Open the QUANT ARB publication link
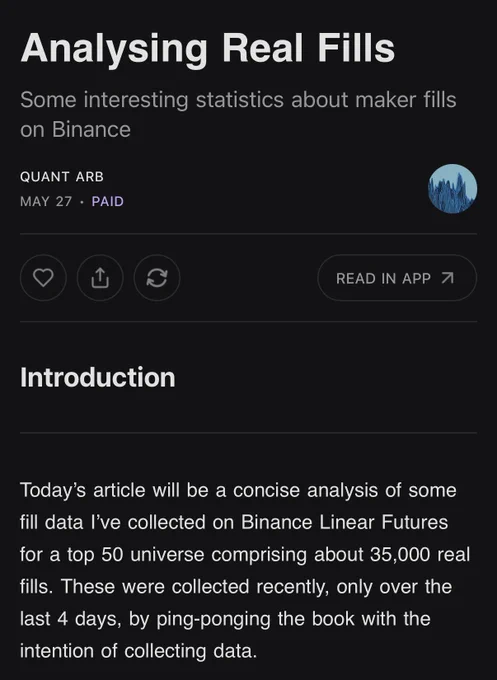This screenshot has height=680, width=497. coord(62,177)
